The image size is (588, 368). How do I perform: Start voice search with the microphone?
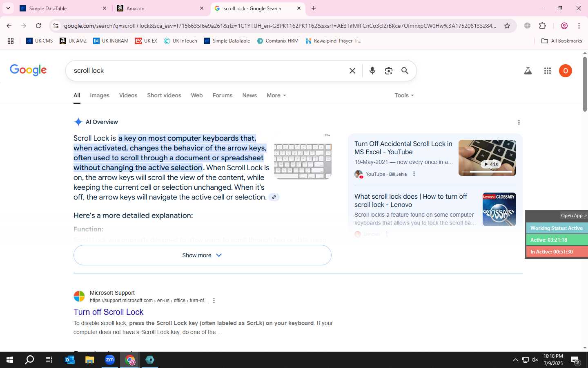click(x=372, y=71)
